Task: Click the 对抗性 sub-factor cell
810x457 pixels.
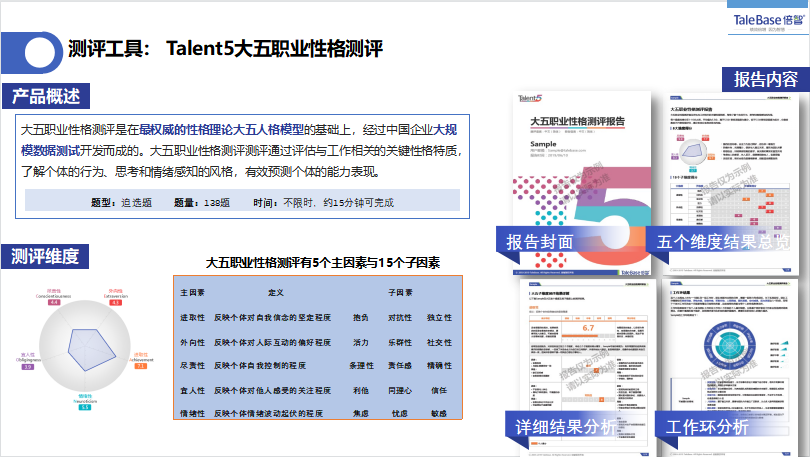Action: click(x=400, y=318)
